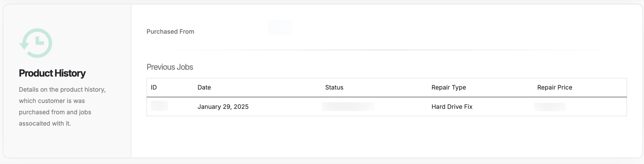
Task: Sort jobs by Repair Type column header
Action: click(x=449, y=87)
